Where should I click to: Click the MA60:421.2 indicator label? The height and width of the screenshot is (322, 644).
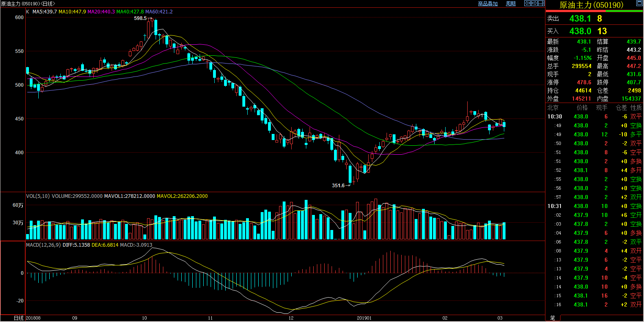tap(159, 12)
